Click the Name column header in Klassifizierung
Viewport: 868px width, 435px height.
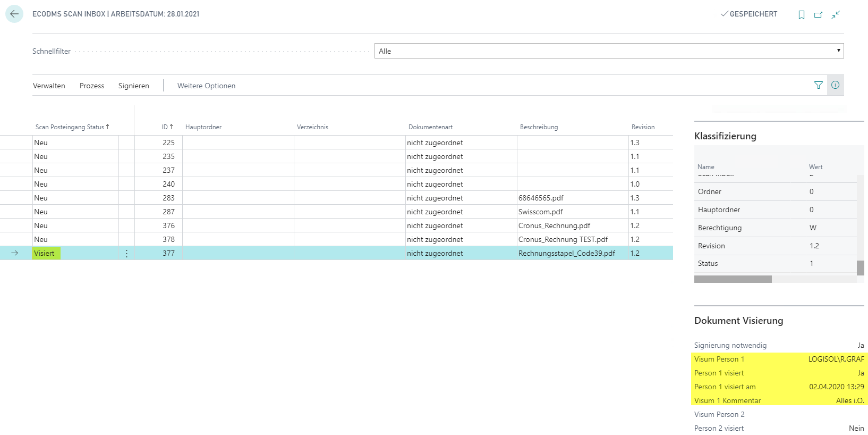coord(705,167)
